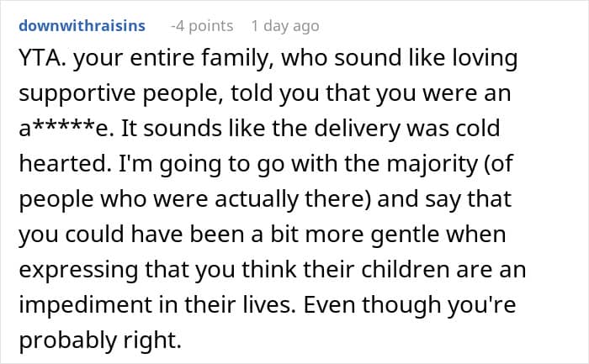
Task: Click the word "hearted" in the comment
Action: [x=61, y=162]
